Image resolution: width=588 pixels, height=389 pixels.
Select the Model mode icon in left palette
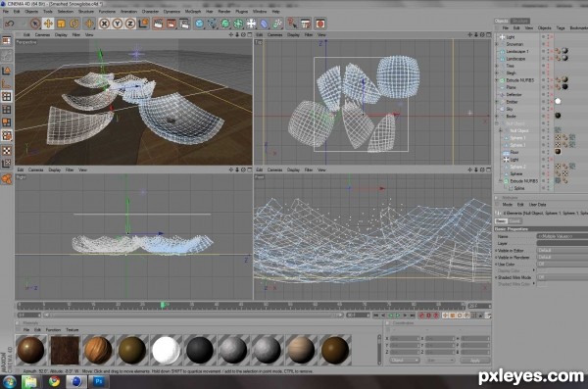tap(7, 71)
